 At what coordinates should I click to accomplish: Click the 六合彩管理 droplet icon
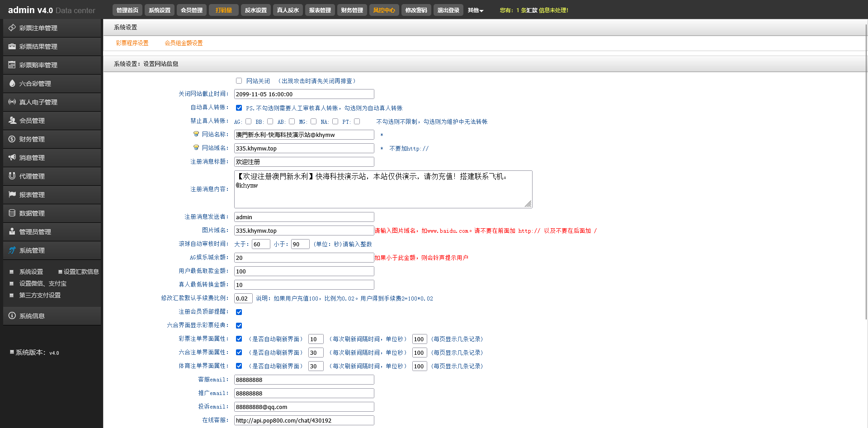(12, 84)
